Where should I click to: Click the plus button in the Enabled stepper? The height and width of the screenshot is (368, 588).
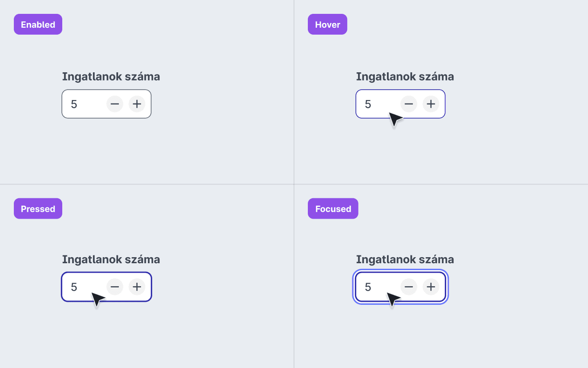click(x=137, y=104)
